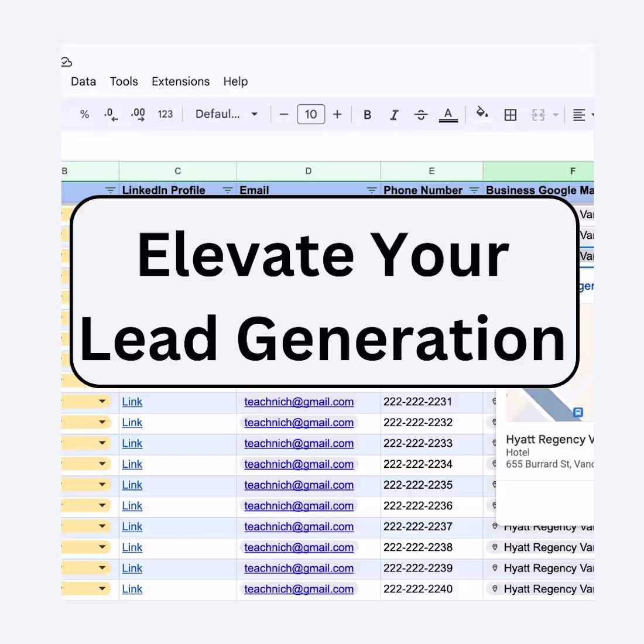Click the cloud save status icon
The image size is (644, 644).
[x=66, y=61]
